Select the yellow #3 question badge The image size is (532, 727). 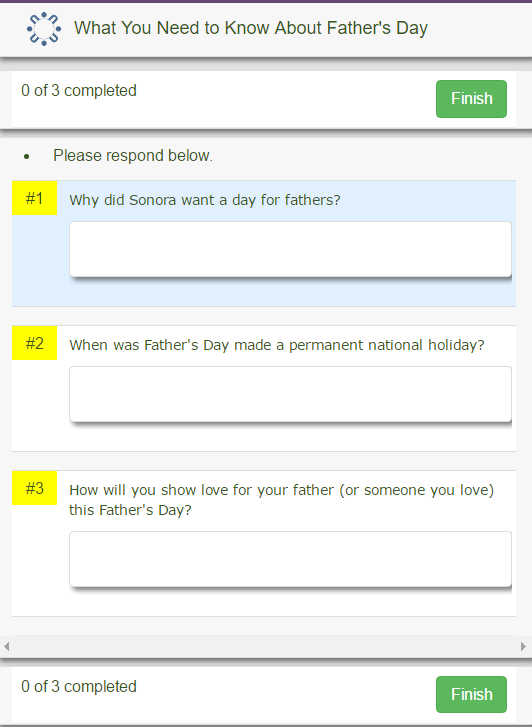(34, 488)
